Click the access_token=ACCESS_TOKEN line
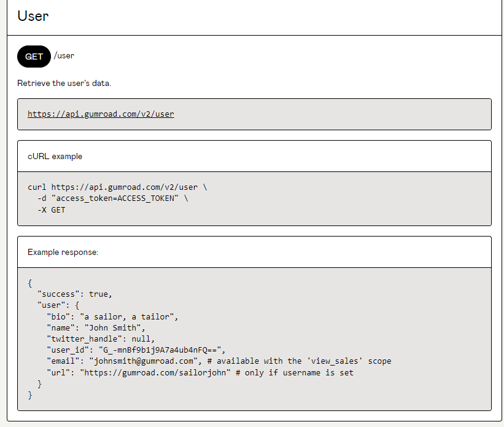Image resolution: width=504 pixels, height=427 pixels. (x=113, y=198)
